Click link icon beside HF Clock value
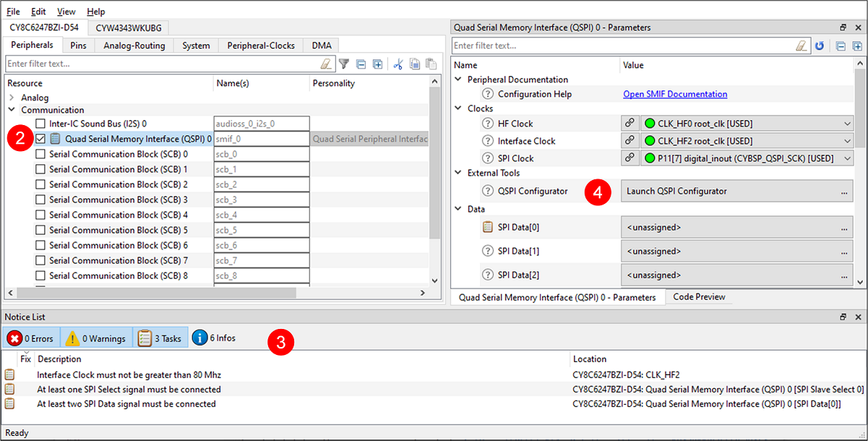The width and height of the screenshot is (868, 441). pyautogui.click(x=629, y=124)
